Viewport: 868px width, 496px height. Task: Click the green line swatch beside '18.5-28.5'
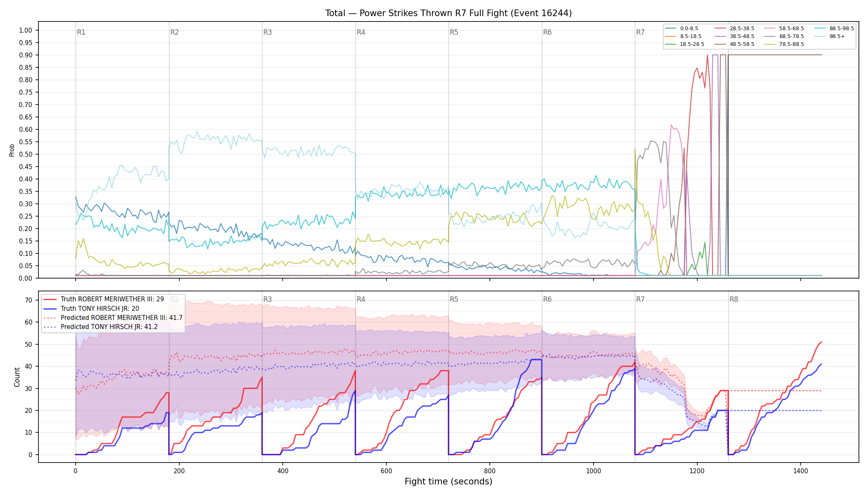(671, 44)
